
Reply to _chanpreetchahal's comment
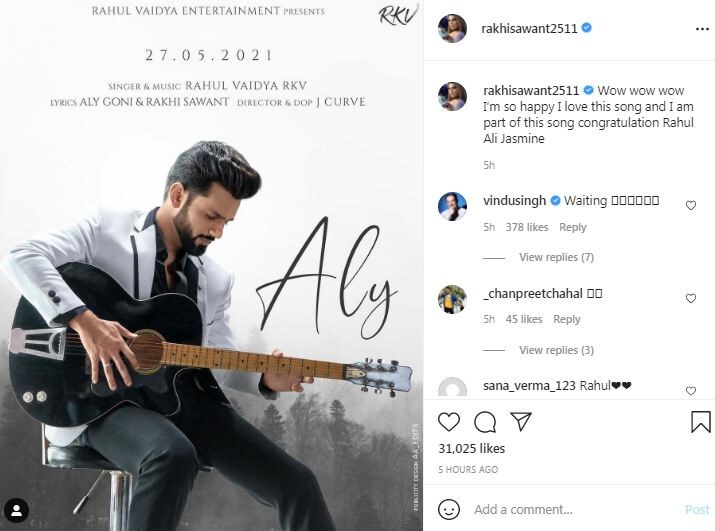click(567, 319)
